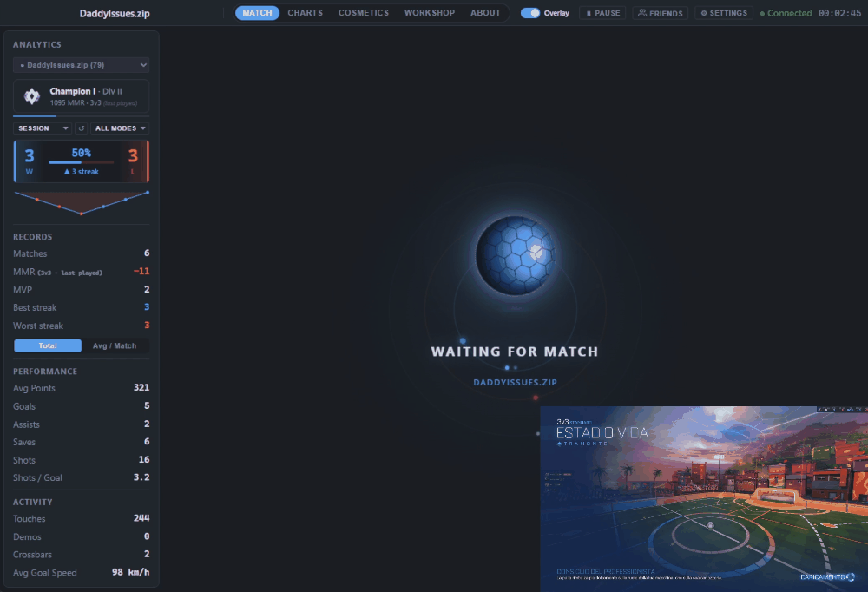Select the Total stats toggle
Screen dimensions: 868x592
pyautogui.click(x=48, y=345)
